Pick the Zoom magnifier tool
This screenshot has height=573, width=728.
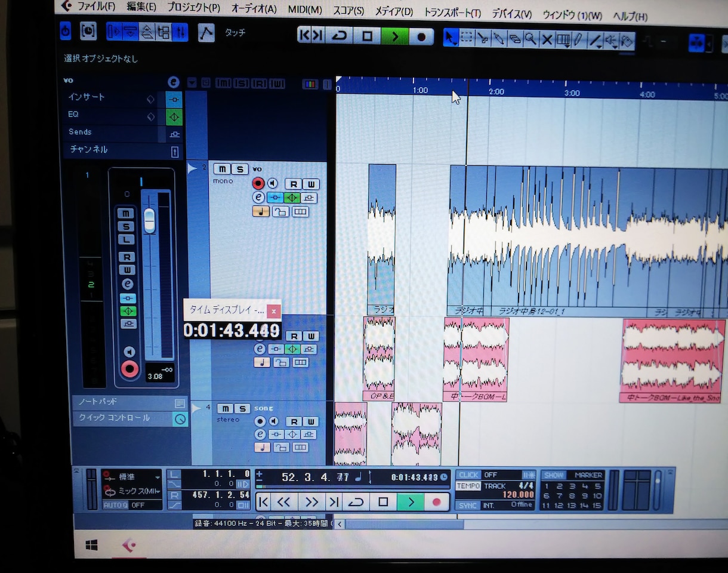click(x=530, y=40)
